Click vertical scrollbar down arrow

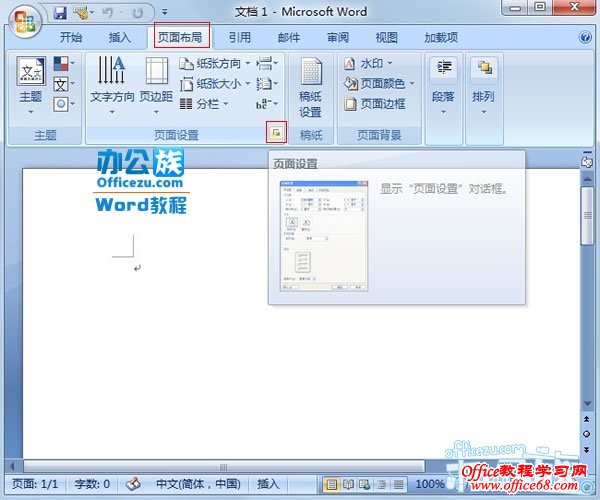pos(587,404)
